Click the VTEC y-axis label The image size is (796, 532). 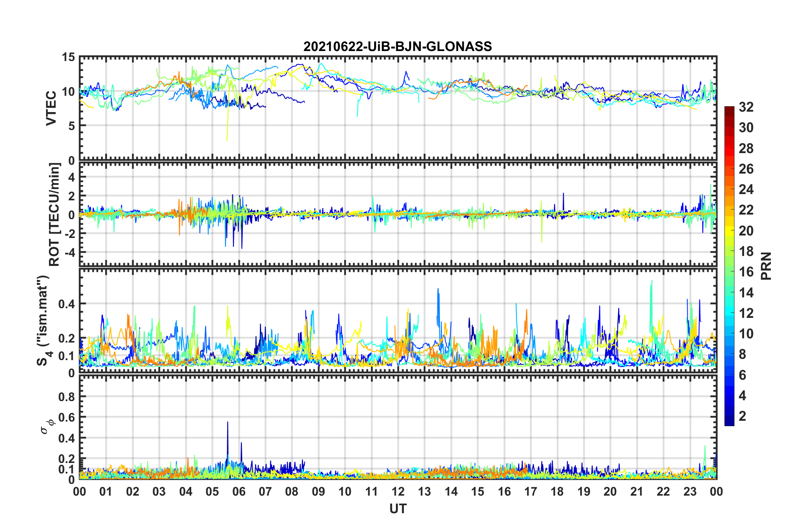[x=51, y=108]
